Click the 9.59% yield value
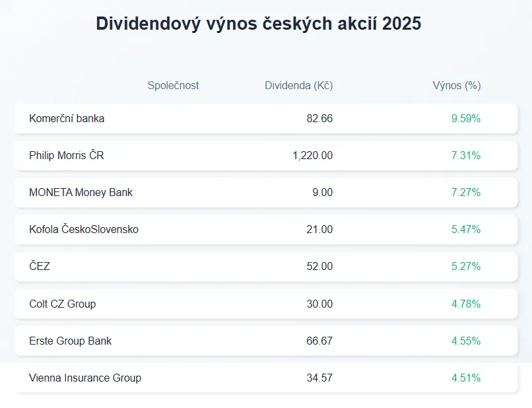The width and height of the screenshot is (532, 408). pos(465,119)
